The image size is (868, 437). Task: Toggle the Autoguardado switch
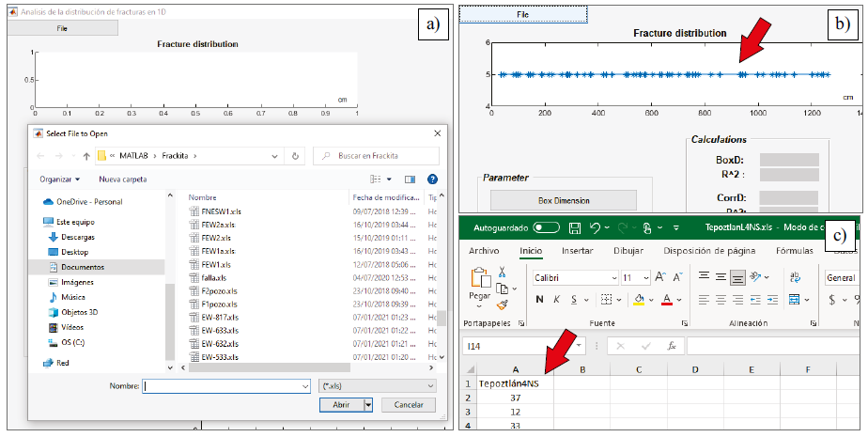pos(546,228)
